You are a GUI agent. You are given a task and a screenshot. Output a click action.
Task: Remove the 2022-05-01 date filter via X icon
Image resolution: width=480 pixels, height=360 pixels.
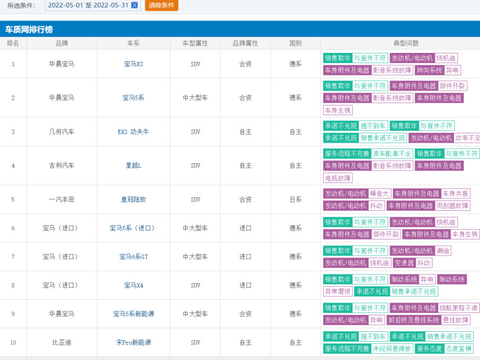click(134, 5)
